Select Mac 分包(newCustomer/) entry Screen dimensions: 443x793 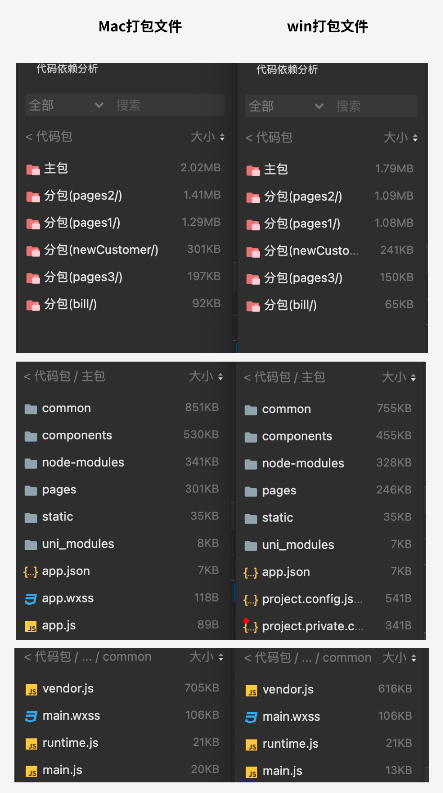pyautogui.click(x=124, y=249)
